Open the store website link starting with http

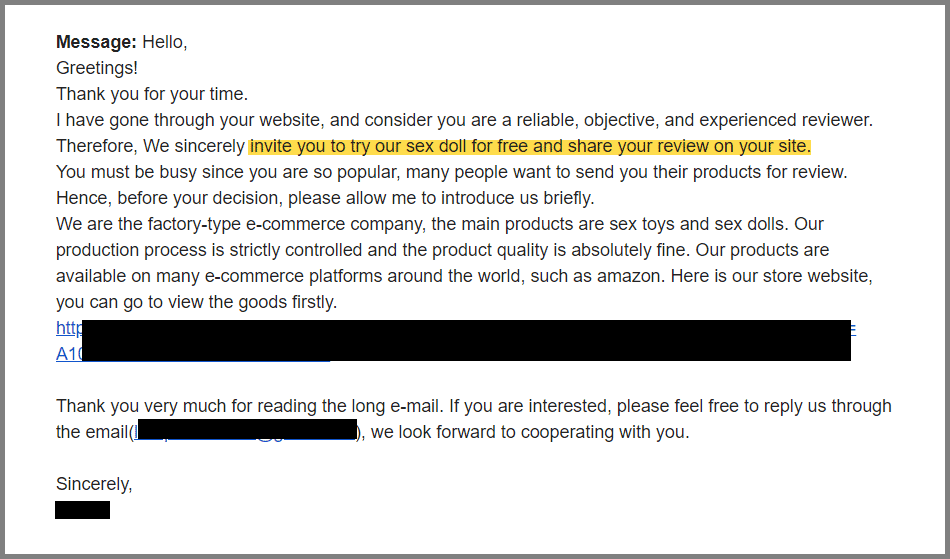tap(68, 328)
